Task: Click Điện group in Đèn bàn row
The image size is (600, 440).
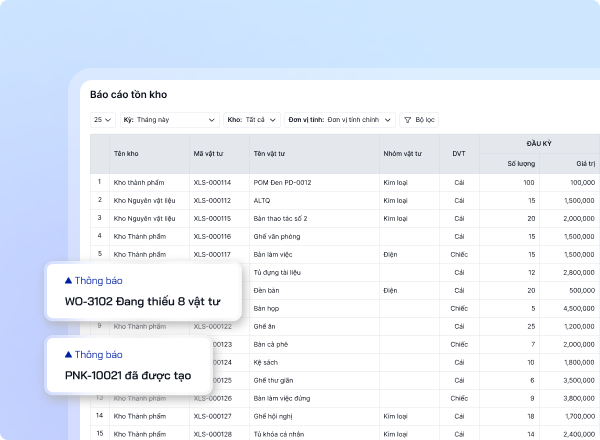Action: point(390,290)
